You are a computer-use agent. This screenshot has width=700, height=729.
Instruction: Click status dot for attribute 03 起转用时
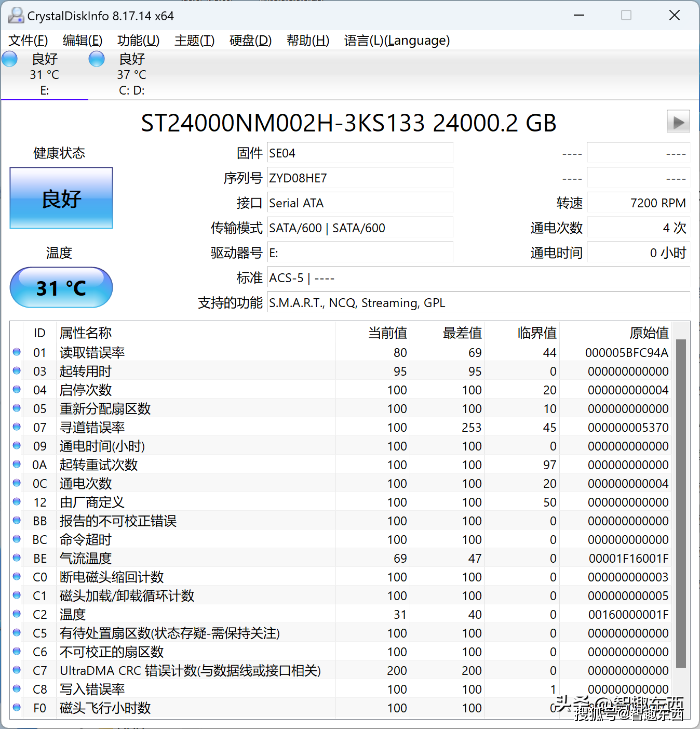point(17,371)
